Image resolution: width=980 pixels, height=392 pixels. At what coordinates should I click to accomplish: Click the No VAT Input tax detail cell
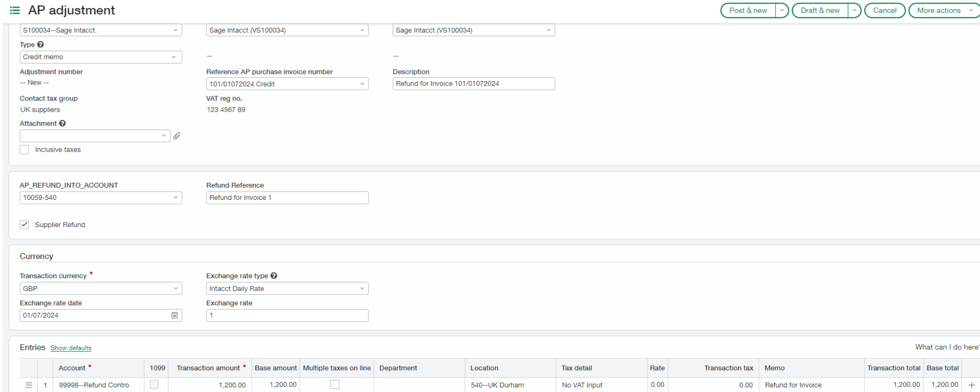coord(601,385)
